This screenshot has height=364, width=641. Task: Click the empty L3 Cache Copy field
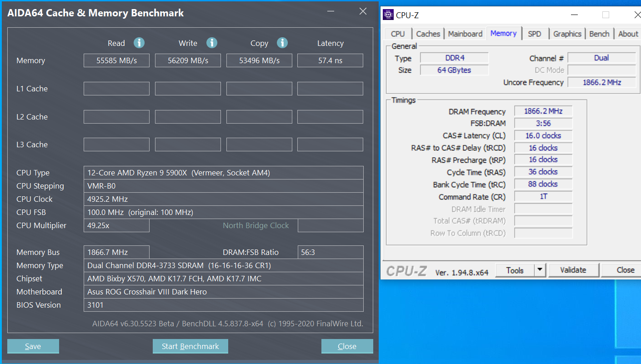(x=259, y=145)
